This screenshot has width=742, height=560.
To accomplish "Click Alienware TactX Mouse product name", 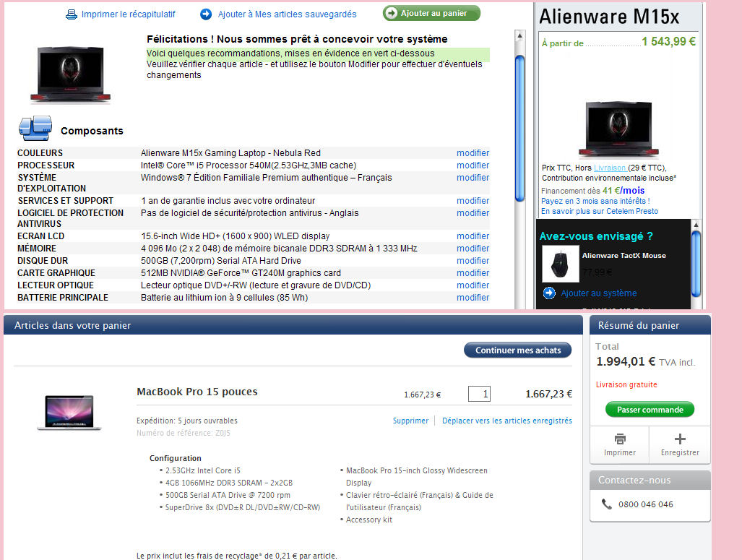I will click(x=624, y=256).
